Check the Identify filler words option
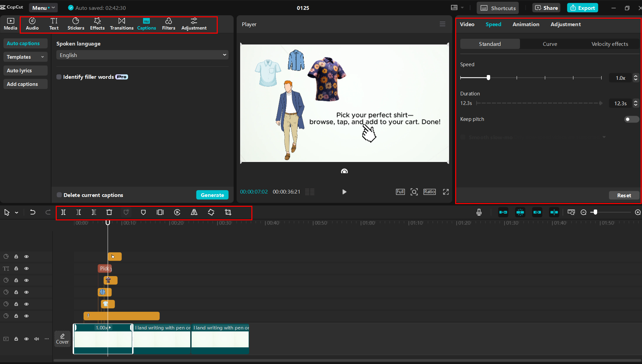 (59, 77)
